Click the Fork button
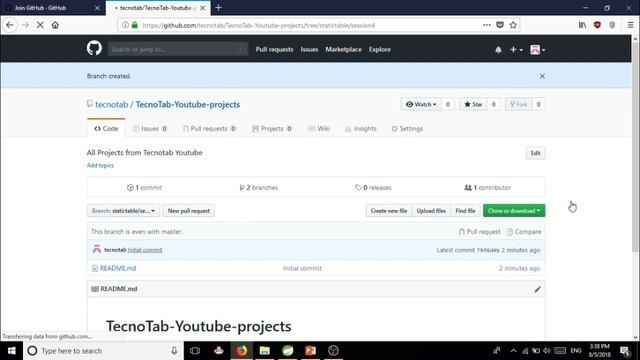640x360 pixels. (518, 104)
